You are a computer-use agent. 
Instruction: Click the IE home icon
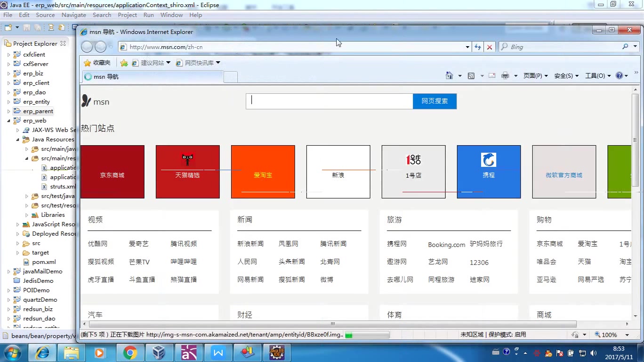coord(450,75)
